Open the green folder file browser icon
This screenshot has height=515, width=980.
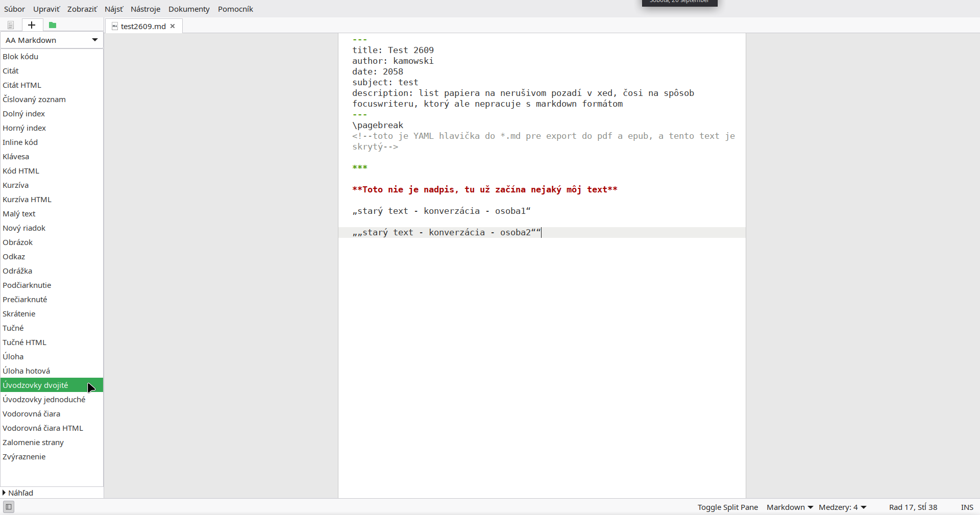pos(53,25)
